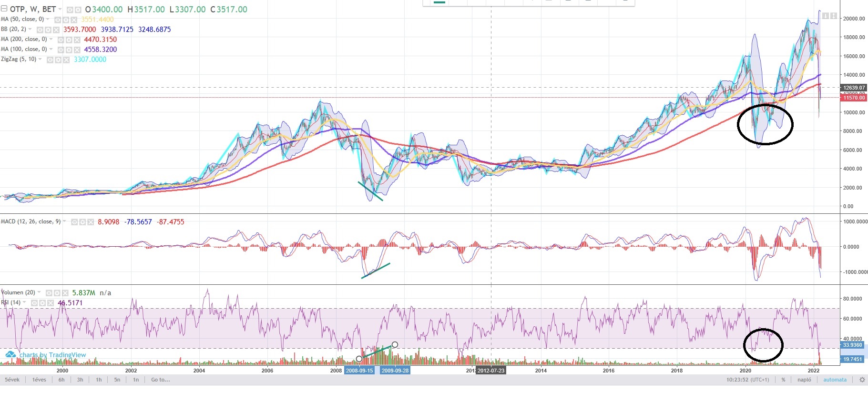This screenshot has height=402, width=868.
Task: Hide the MA (200, close, 0) indicator
Action: click(x=61, y=40)
